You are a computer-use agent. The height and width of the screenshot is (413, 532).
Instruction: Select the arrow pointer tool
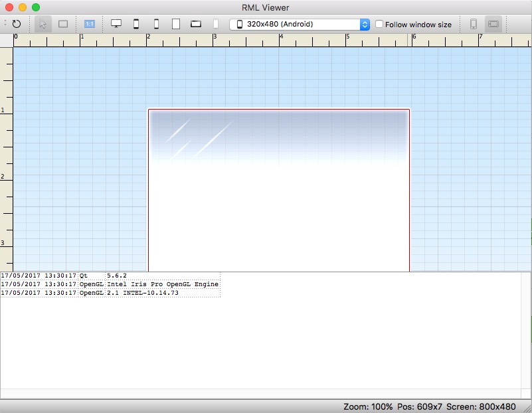coord(43,24)
